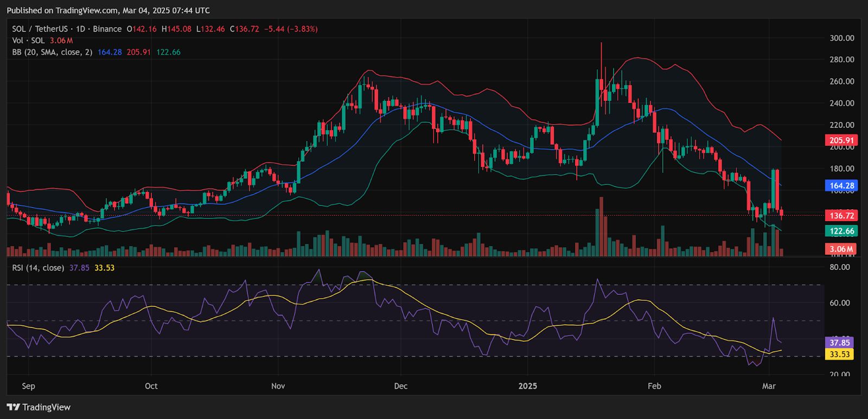Click the 80.00 RSI axis label
This screenshot has height=419, width=868.
840,267
